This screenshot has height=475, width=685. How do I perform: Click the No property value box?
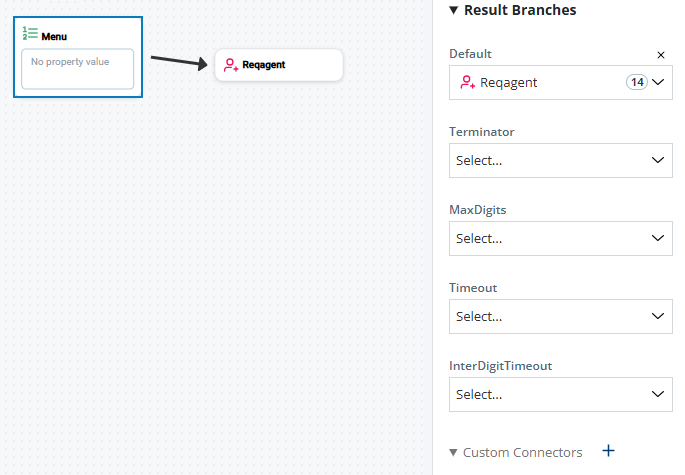click(x=77, y=69)
